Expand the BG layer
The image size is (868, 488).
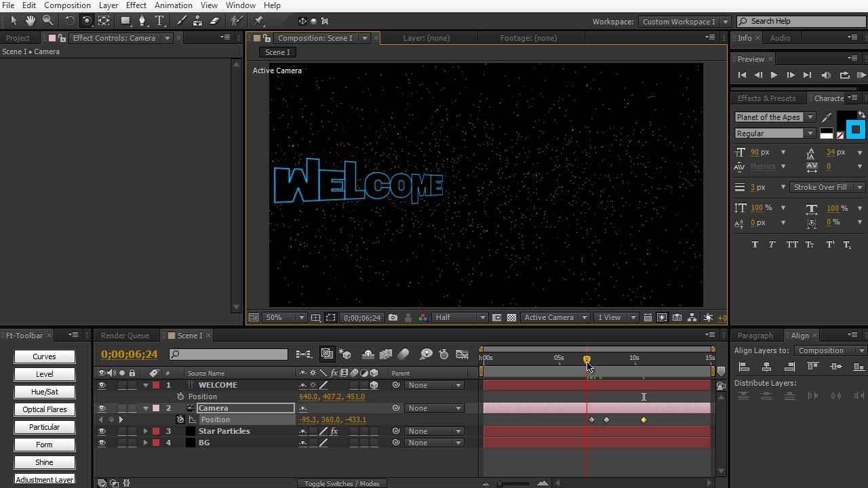(x=145, y=443)
